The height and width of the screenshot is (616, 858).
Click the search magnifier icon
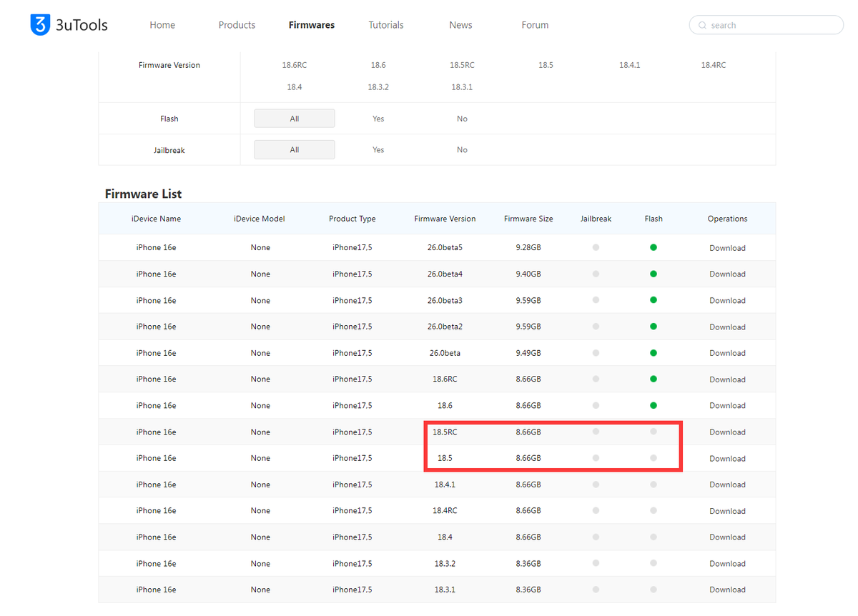pyautogui.click(x=702, y=25)
